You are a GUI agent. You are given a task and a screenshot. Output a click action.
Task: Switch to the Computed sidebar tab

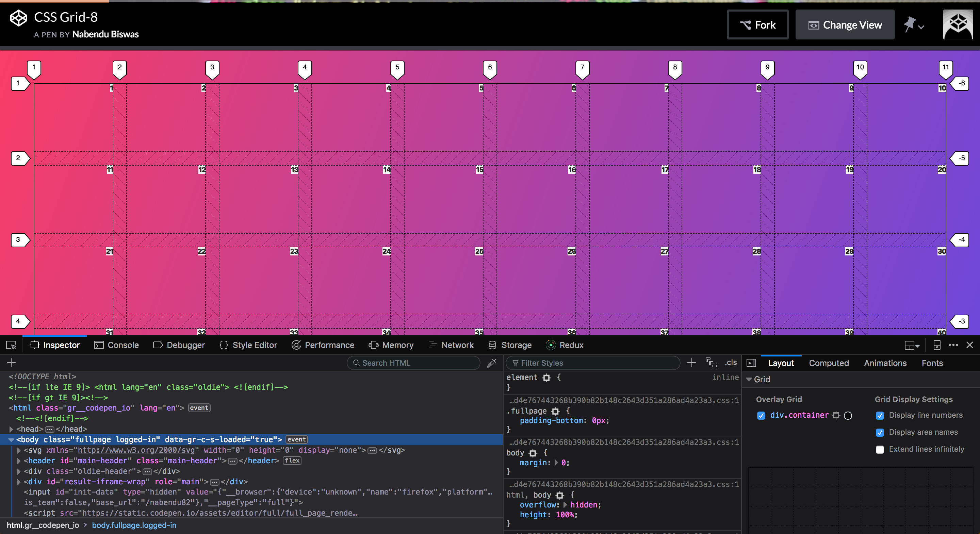tap(829, 363)
